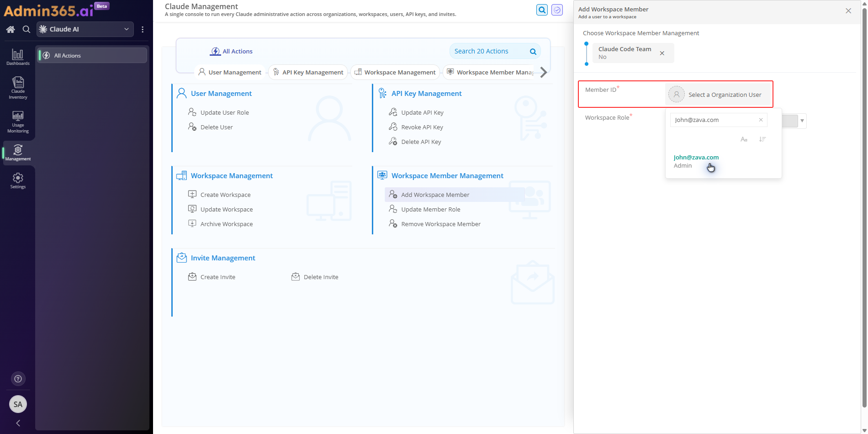Screen dimensions: 868x434
Task: Open the three-dot sidebar options menu
Action: 143,29
